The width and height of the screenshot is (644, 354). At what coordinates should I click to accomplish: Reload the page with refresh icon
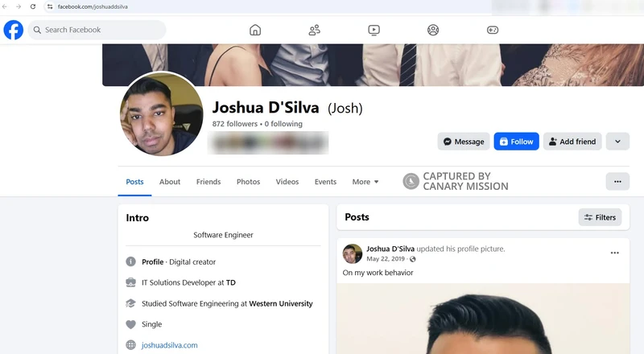(x=33, y=6)
